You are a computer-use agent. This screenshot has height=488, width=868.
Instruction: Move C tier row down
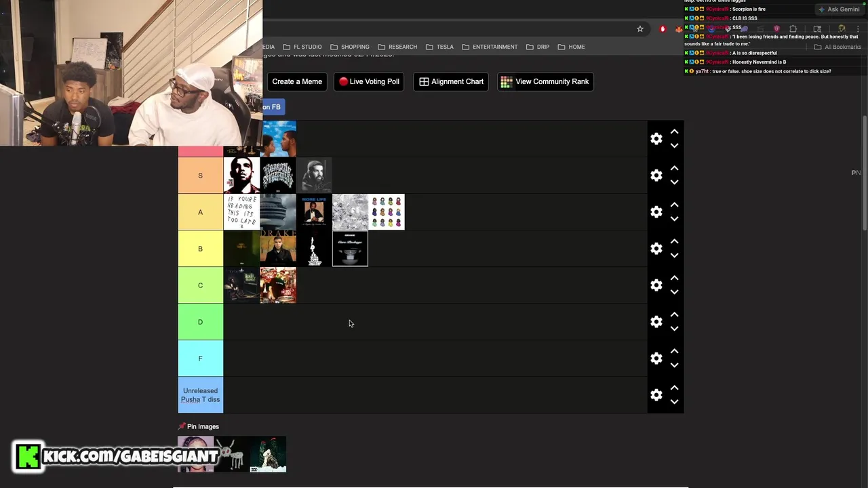pos(674,292)
